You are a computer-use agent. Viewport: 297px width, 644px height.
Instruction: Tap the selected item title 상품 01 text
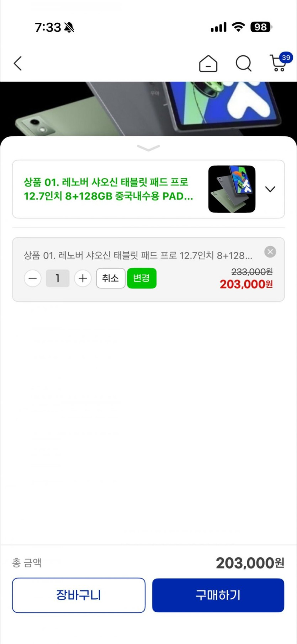[x=138, y=255]
